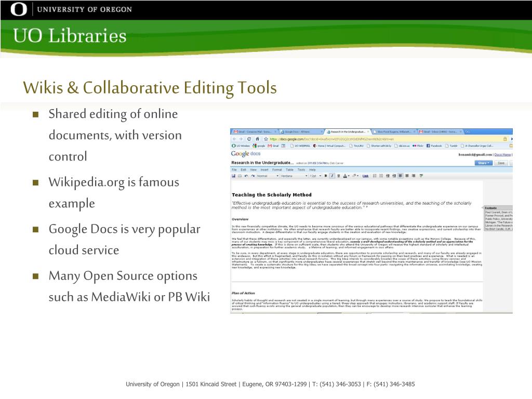Open the Verdana font dropdown
Image resolution: width=532 pixels, height=399 pixels.
(294, 176)
